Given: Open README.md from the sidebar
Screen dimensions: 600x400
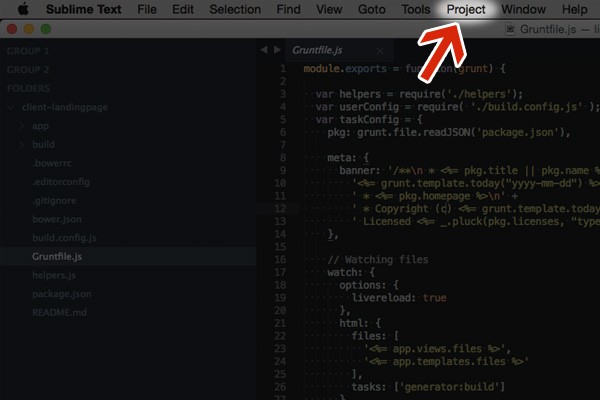Looking at the screenshot, I should [x=60, y=312].
